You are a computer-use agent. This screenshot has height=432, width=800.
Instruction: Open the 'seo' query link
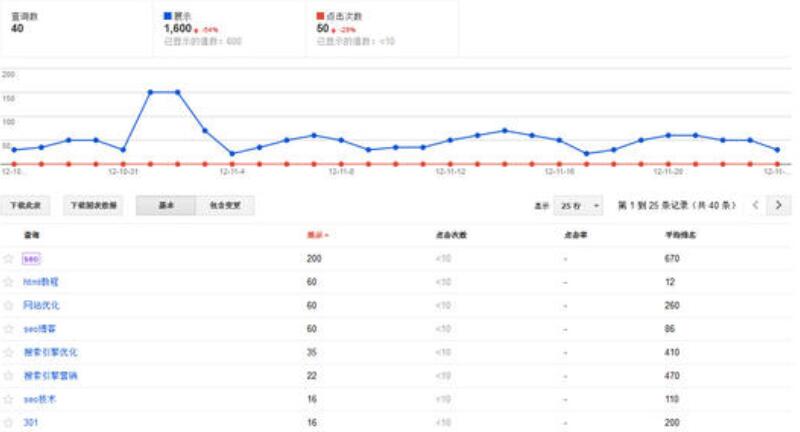click(31, 259)
